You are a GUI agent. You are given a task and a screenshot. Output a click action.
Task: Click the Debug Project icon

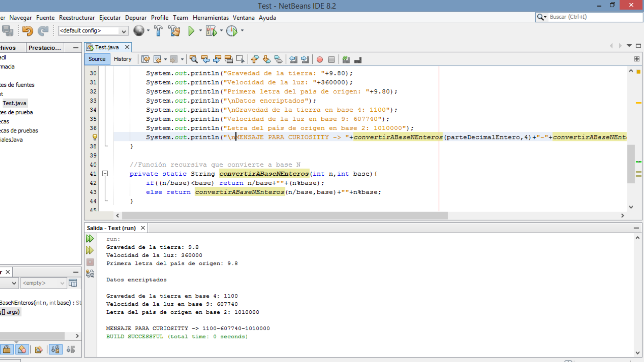pyautogui.click(x=212, y=31)
